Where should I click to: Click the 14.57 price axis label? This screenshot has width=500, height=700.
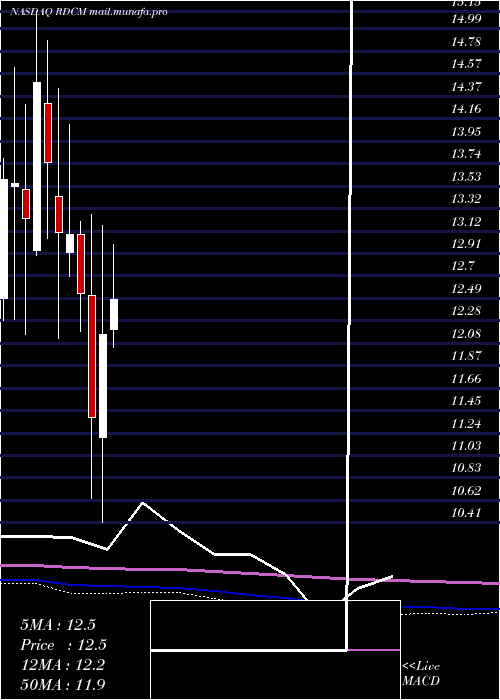(x=466, y=64)
